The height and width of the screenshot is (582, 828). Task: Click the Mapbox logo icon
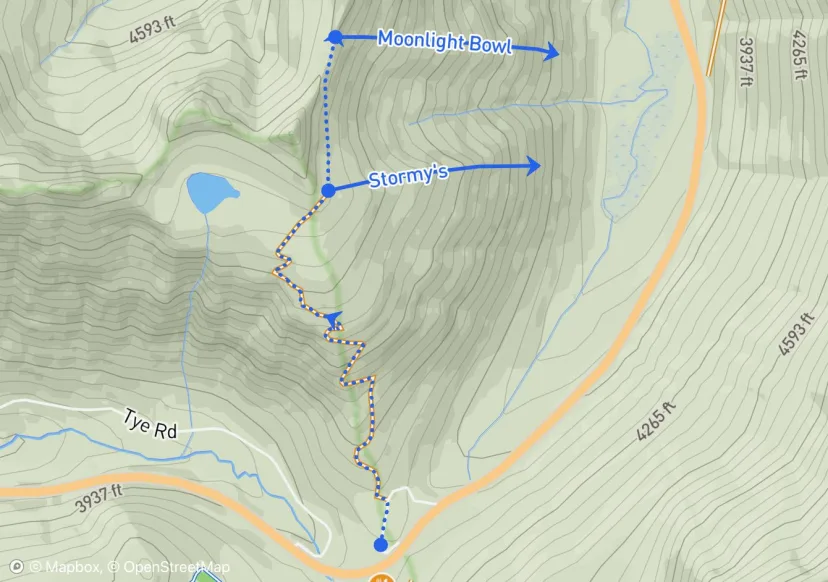coord(16,567)
